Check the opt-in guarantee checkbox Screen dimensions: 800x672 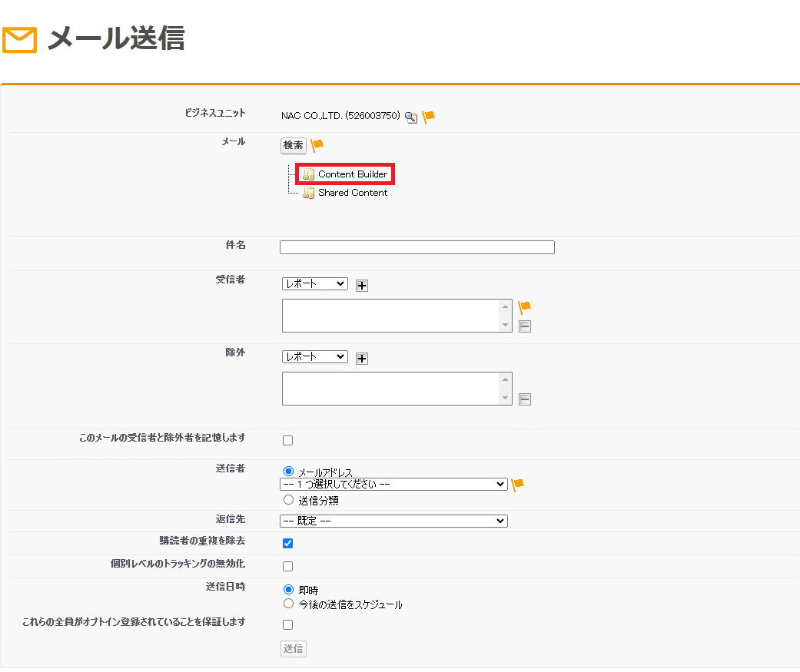[x=287, y=624]
